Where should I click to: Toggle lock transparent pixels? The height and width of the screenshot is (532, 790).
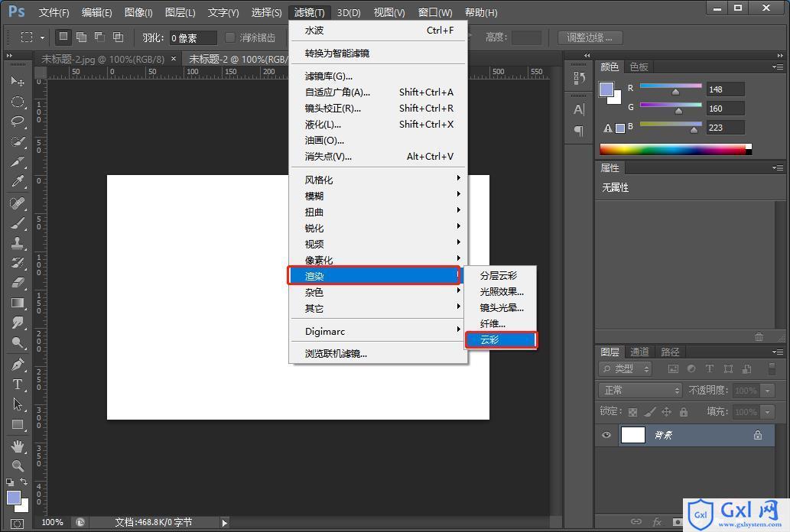pyautogui.click(x=632, y=412)
